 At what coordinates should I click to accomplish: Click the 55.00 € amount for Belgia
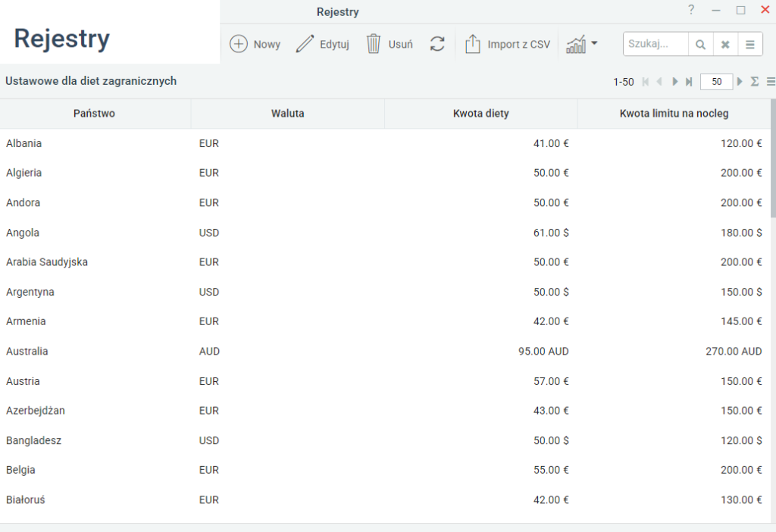[551, 470]
